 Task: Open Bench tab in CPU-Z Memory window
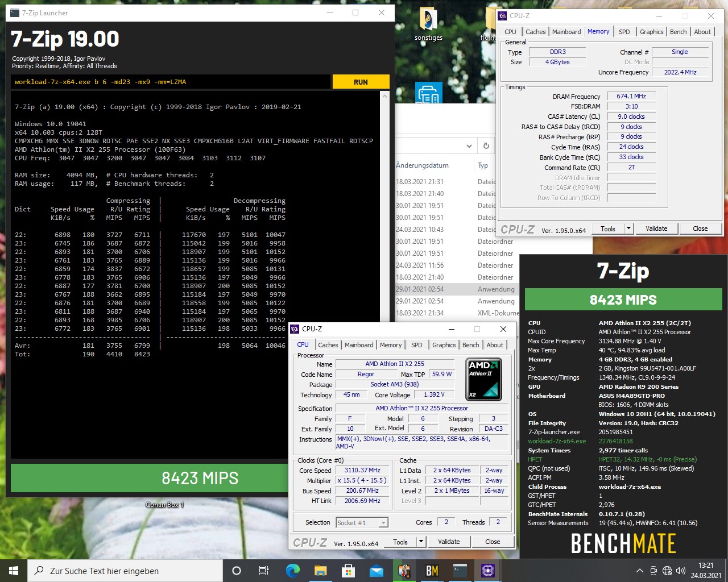pos(679,32)
